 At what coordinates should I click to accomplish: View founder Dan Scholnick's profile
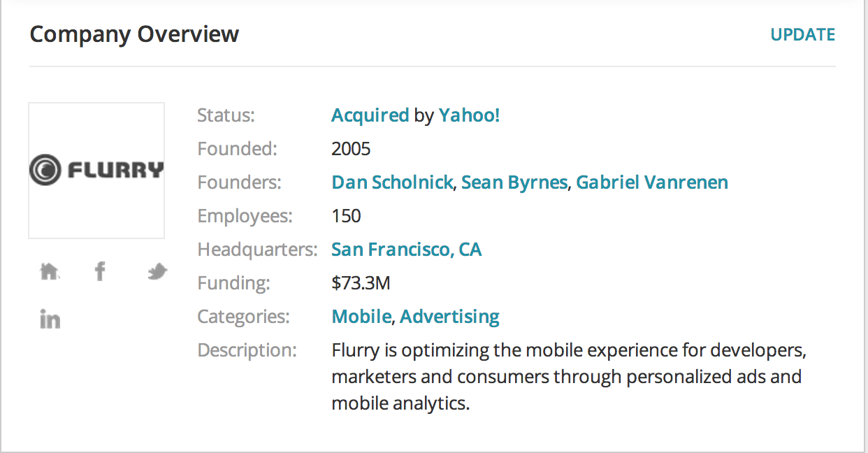392,182
